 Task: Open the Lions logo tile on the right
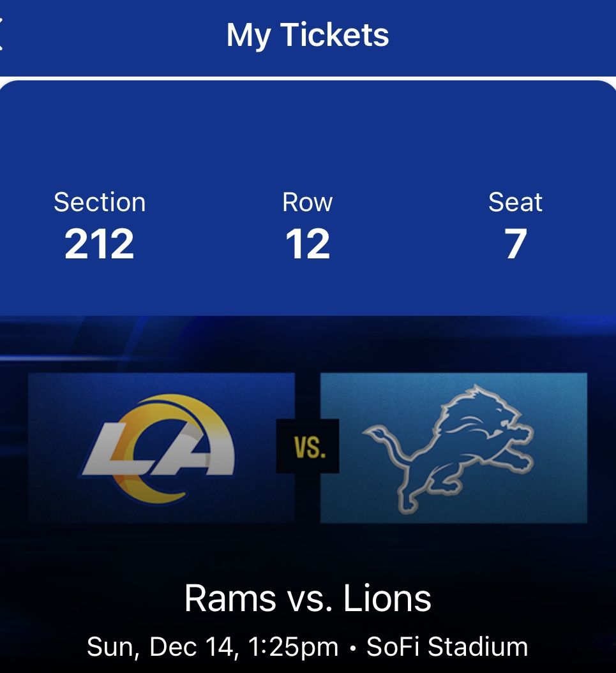tap(453, 448)
